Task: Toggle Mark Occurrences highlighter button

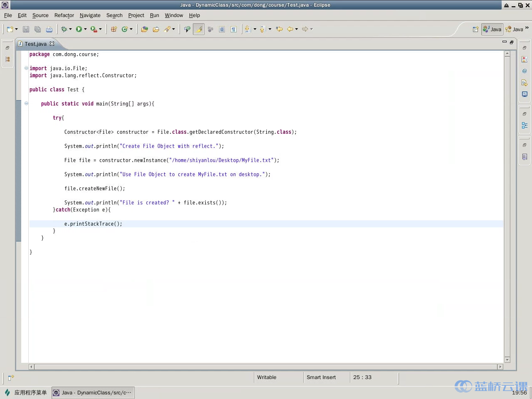Action: tap(199, 29)
